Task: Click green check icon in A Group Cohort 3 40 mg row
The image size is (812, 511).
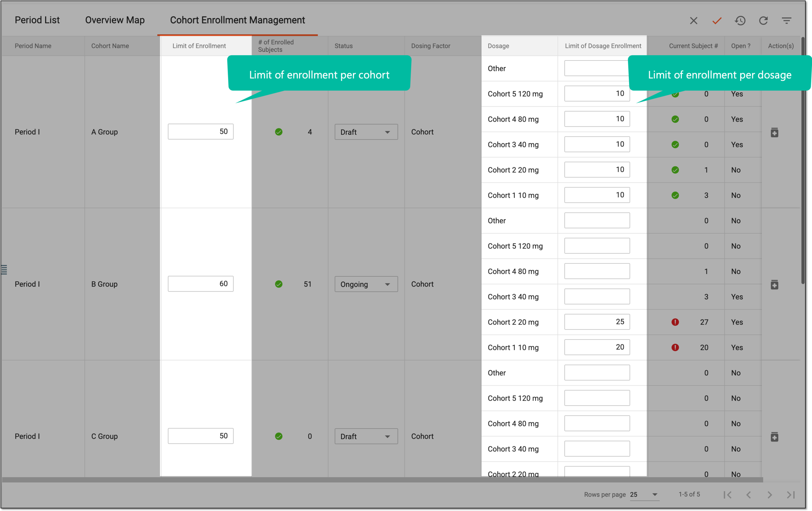Action: [x=675, y=144]
